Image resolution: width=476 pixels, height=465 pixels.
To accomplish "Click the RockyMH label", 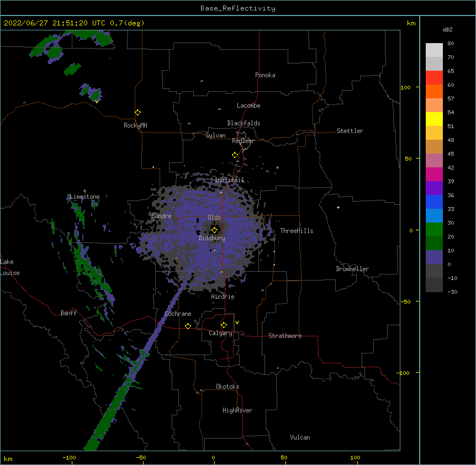I will [x=135, y=125].
